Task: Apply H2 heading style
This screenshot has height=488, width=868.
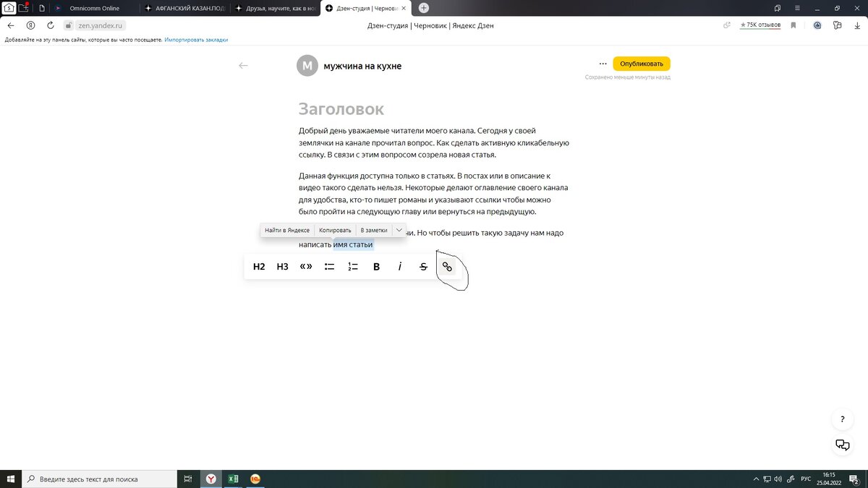Action: [258, 266]
